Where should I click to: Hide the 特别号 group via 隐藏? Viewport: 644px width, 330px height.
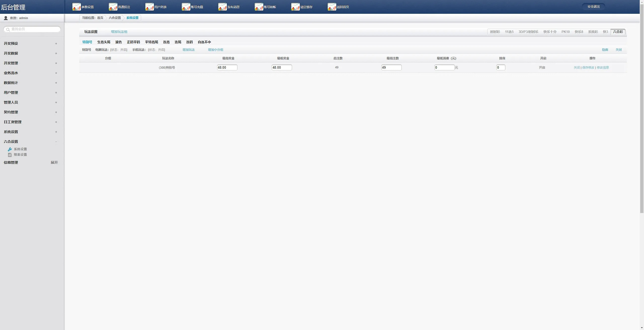coord(605,50)
